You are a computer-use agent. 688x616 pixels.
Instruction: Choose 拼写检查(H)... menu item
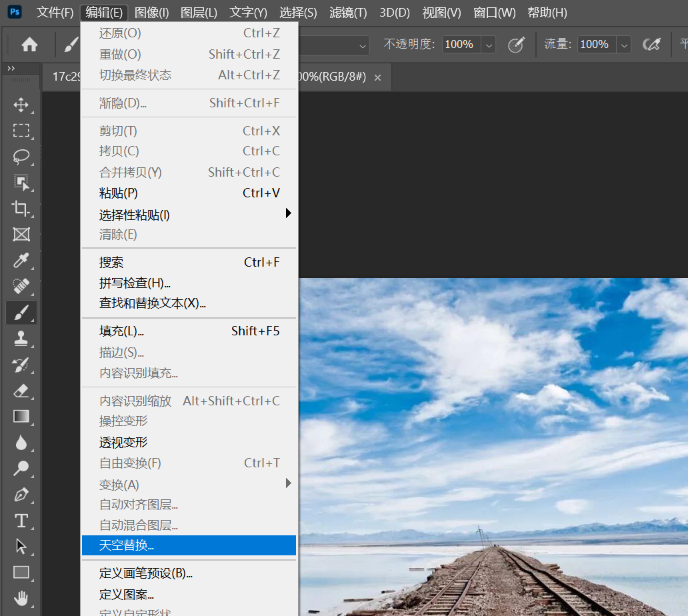pyautogui.click(x=189, y=283)
